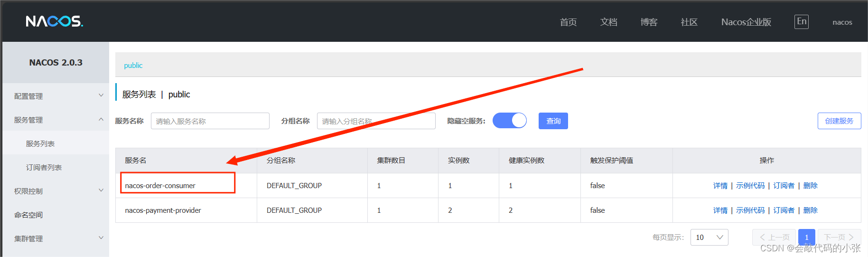Image resolution: width=868 pixels, height=257 pixels.
Task: Click DEFAULT_GROUP in the nacos-order-consumer row
Action: click(x=294, y=185)
